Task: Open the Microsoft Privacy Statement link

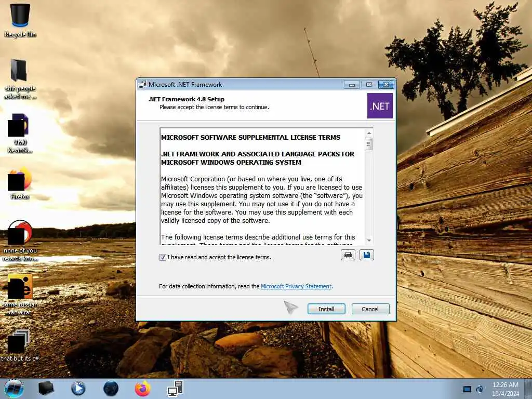Action: tap(296, 286)
